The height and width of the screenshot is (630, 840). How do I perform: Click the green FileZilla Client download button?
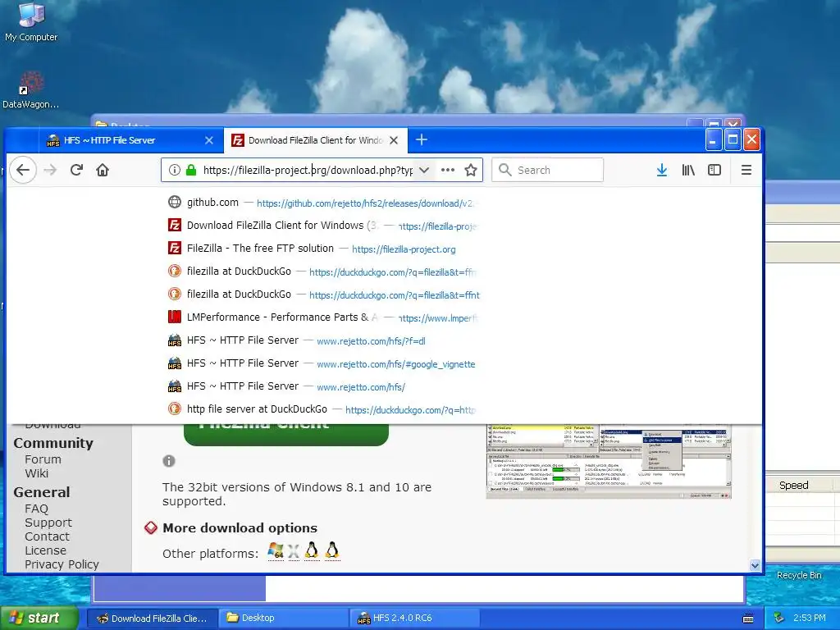[286, 435]
